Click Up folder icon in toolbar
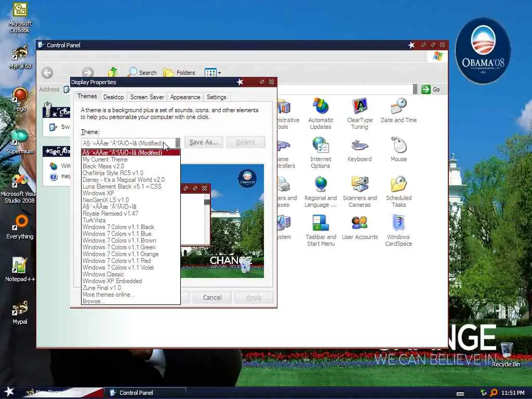Viewport: 532px width, 399px height. click(113, 72)
